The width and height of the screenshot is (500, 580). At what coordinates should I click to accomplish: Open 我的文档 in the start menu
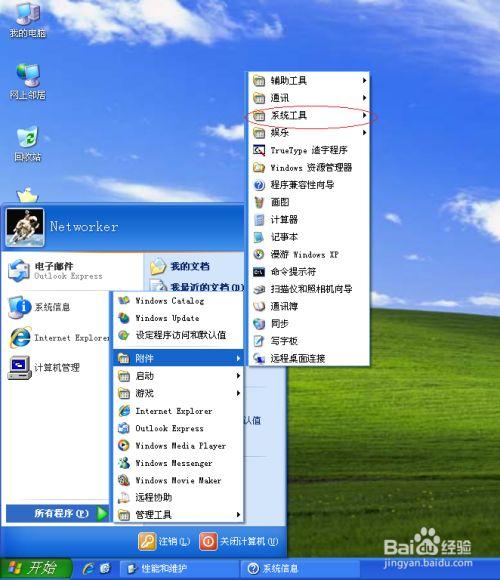(x=180, y=266)
